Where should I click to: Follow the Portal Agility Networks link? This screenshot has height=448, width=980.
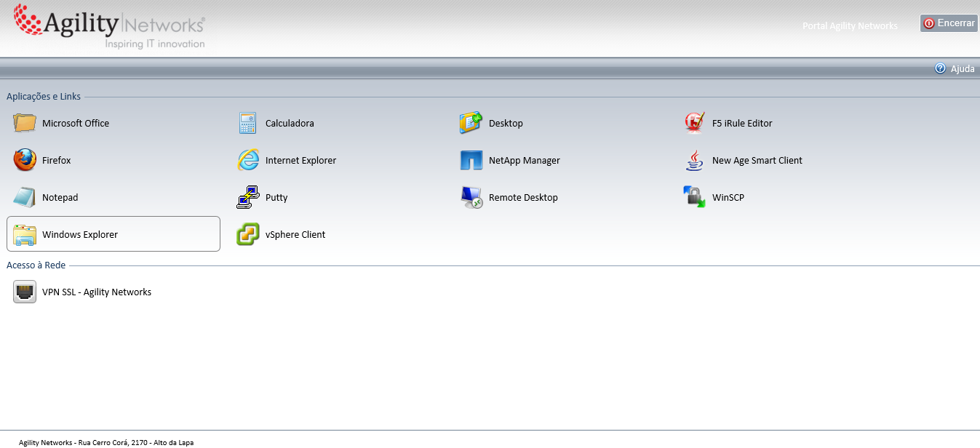tap(850, 25)
